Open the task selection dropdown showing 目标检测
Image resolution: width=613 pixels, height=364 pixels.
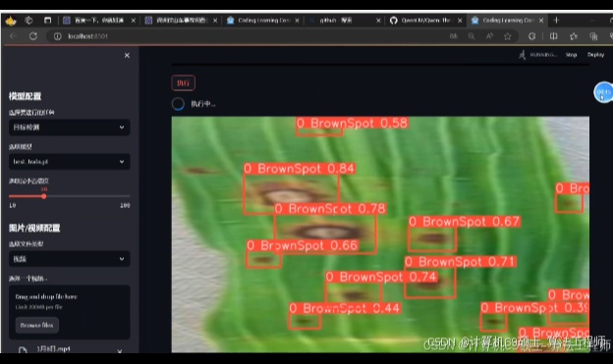pos(69,128)
